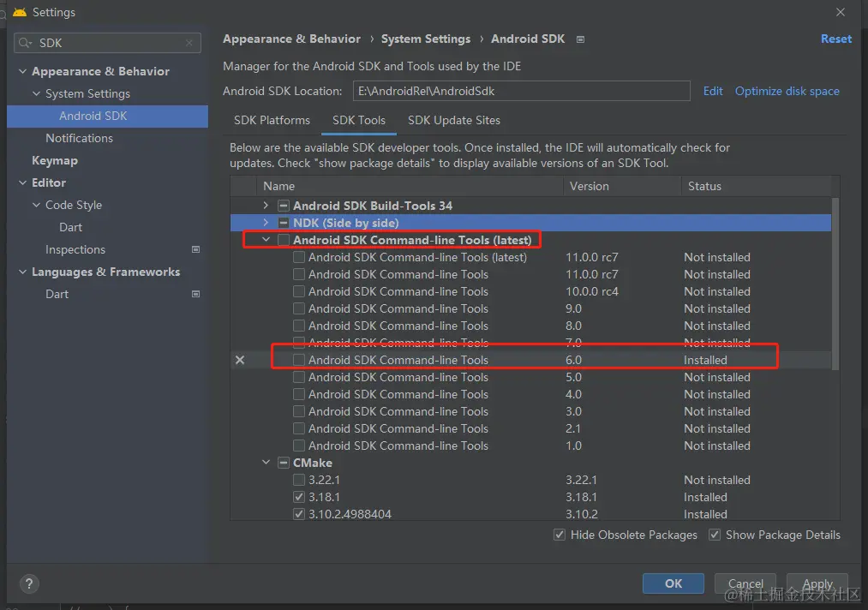This screenshot has height=610, width=868.
Task: Switch to the SDK Platforms tab
Action: pos(272,120)
